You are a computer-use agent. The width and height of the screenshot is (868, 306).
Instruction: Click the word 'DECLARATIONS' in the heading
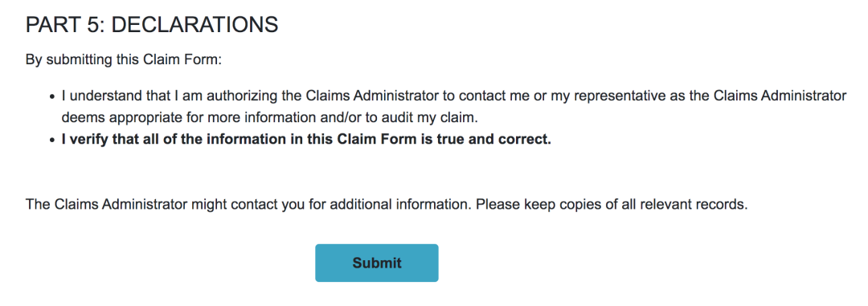coord(194,25)
